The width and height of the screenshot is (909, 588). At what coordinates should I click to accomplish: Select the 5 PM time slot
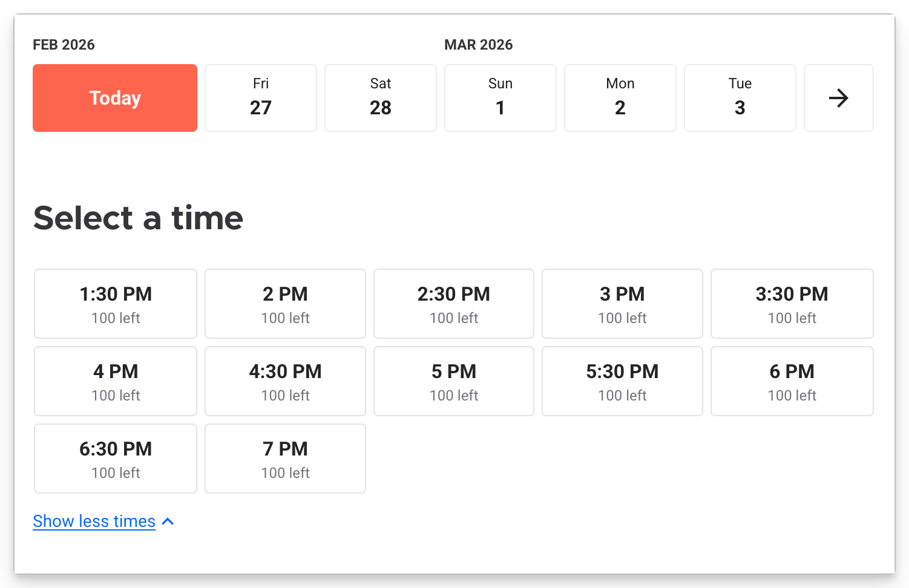tap(454, 381)
